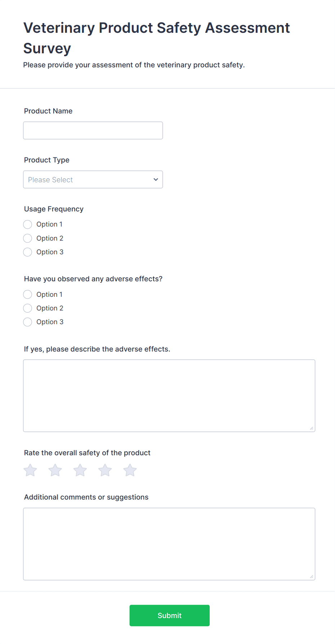Viewport: 335px width, 644px height.
Task: Choose Option 3 for adverse effects question
Action: (28, 322)
